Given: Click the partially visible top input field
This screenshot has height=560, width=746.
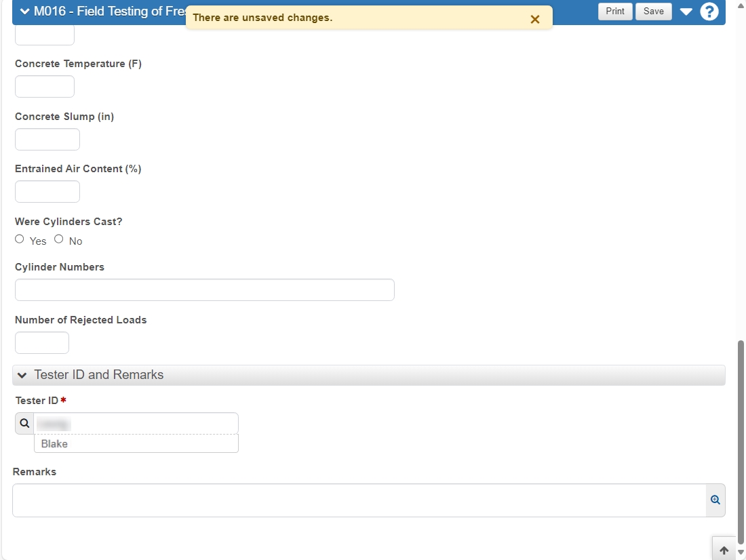Looking at the screenshot, I should tap(45, 35).
